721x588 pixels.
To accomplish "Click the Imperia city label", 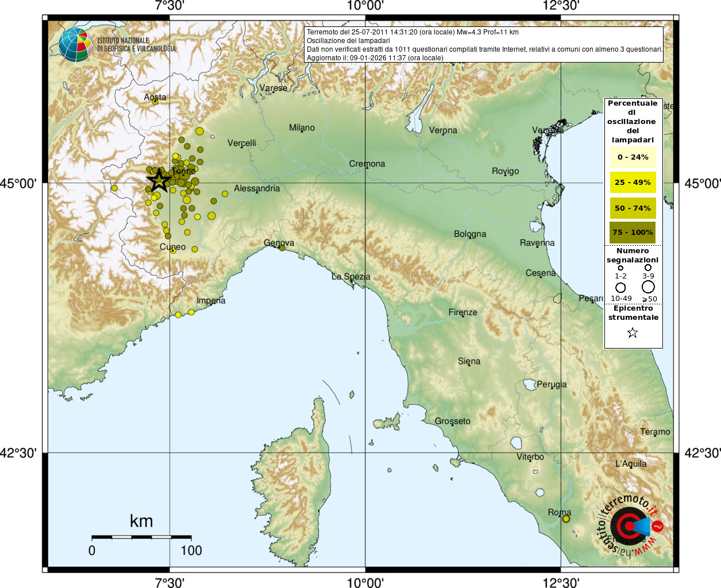I will coord(211,300).
